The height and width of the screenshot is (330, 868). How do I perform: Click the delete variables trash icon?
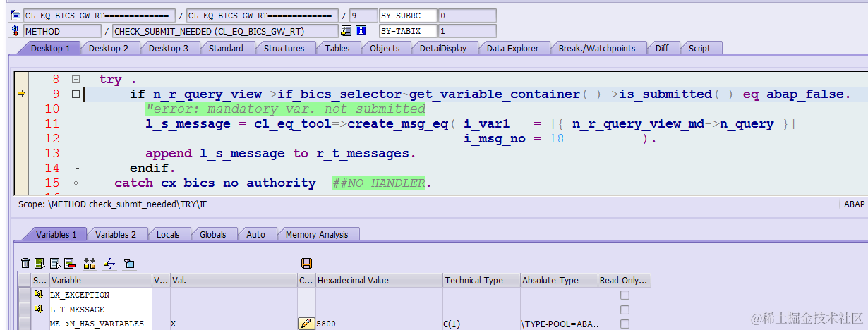(x=25, y=263)
